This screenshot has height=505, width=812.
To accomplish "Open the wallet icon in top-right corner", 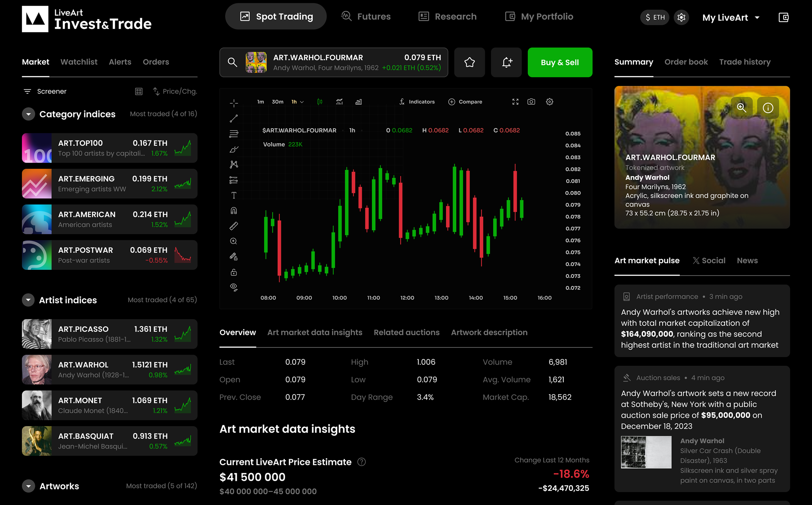I will tap(784, 17).
